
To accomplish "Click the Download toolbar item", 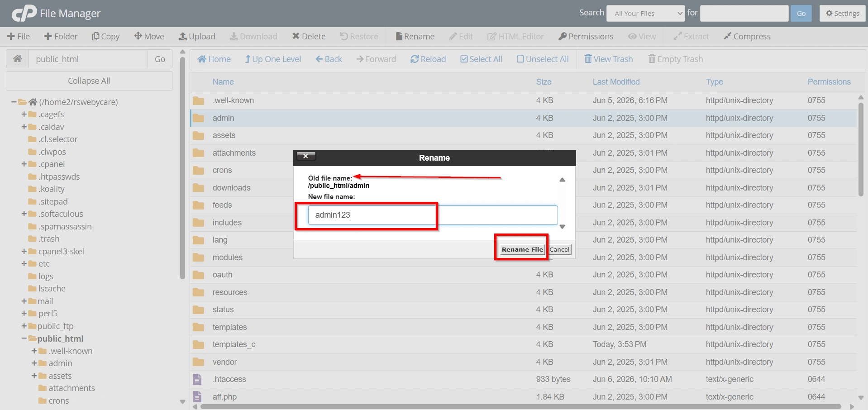I will pos(253,36).
